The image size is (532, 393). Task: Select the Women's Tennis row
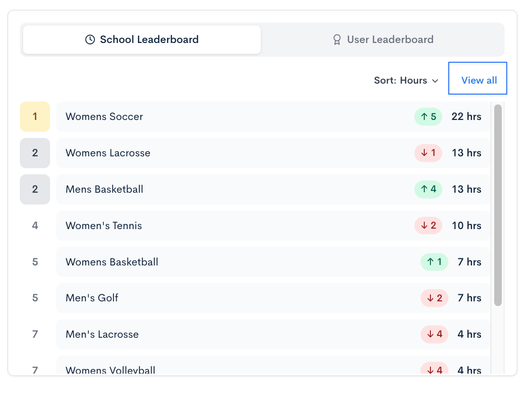click(x=273, y=225)
